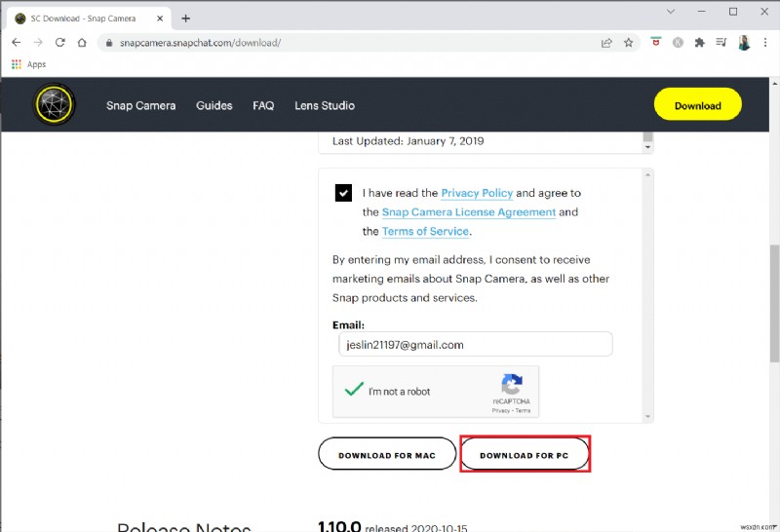Screen dimensions: 780x532
Task: Click the address bar URL
Action: click(200, 43)
